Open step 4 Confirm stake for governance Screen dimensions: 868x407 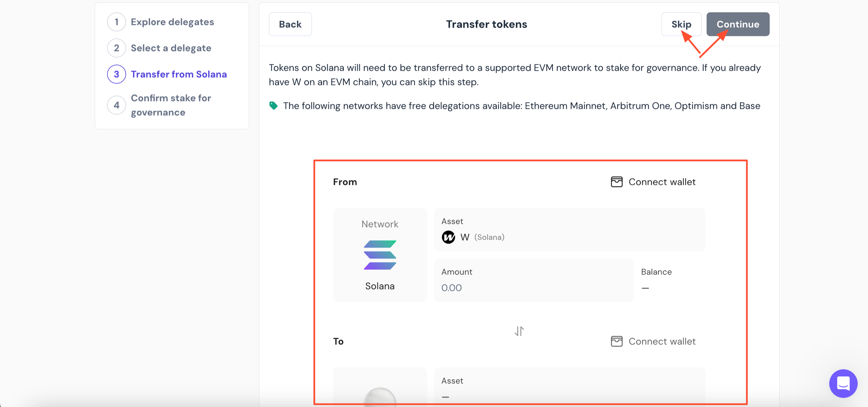tap(170, 105)
